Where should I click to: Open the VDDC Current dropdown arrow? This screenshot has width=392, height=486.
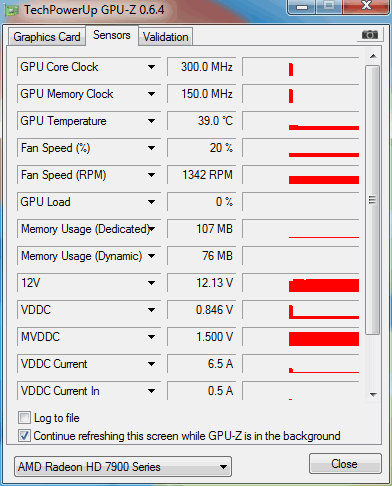[151, 364]
